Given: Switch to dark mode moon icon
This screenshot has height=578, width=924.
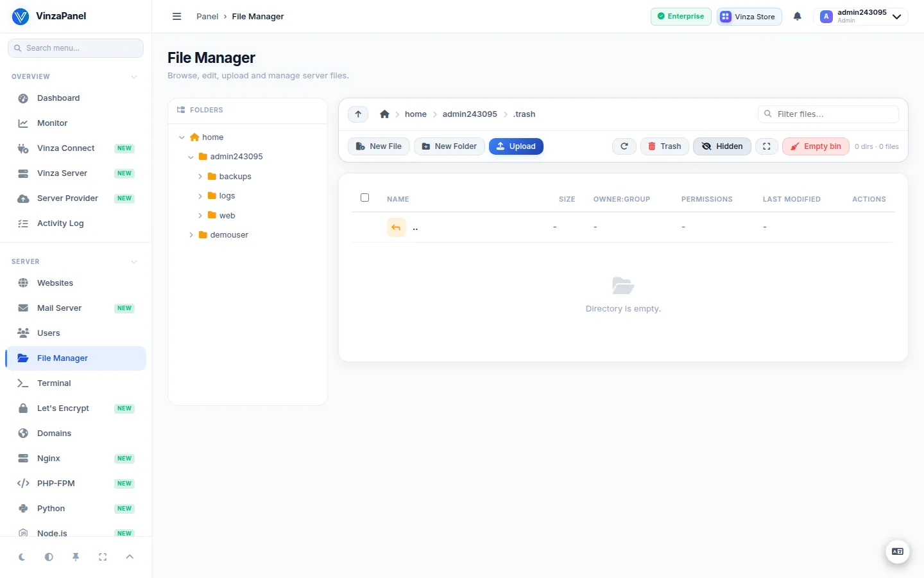Looking at the screenshot, I should 22,557.
